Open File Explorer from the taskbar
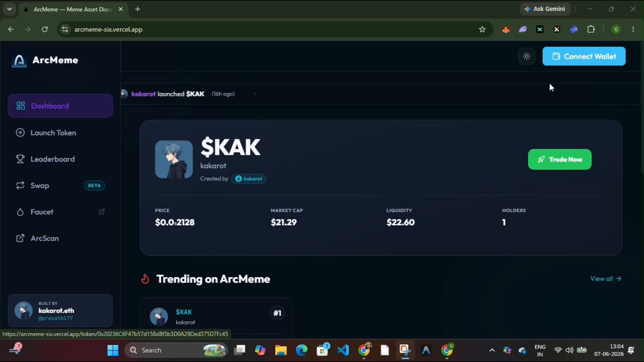The height and width of the screenshot is (362, 644). (281, 350)
